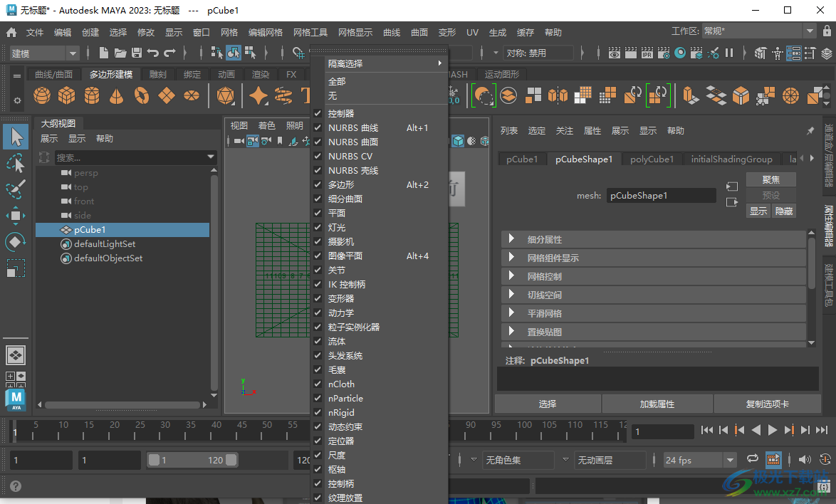Click the save scene icon
The image size is (836, 504).
coord(137,53)
